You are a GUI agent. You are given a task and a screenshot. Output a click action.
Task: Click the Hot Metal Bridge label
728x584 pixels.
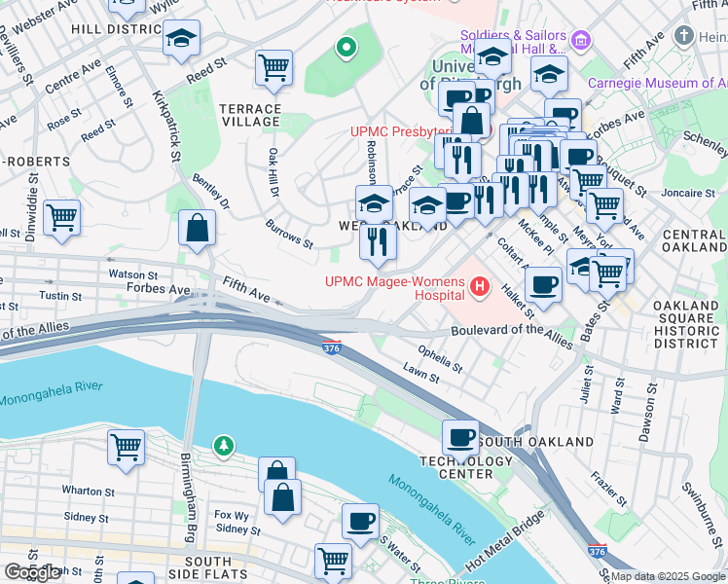tap(505, 541)
